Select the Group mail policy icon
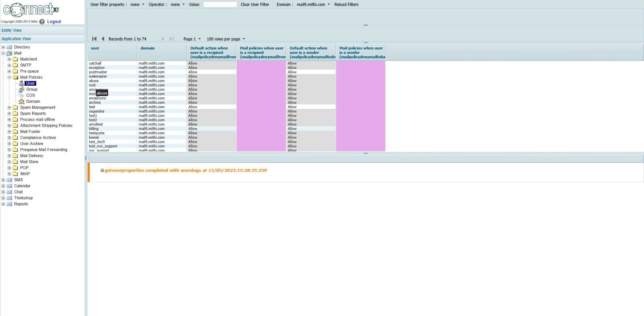The height and width of the screenshot is (316, 644). coord(22,89)
